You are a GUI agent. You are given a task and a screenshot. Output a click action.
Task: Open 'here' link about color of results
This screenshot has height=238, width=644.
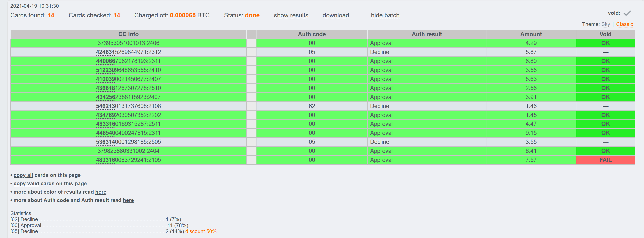coord(101,192)
